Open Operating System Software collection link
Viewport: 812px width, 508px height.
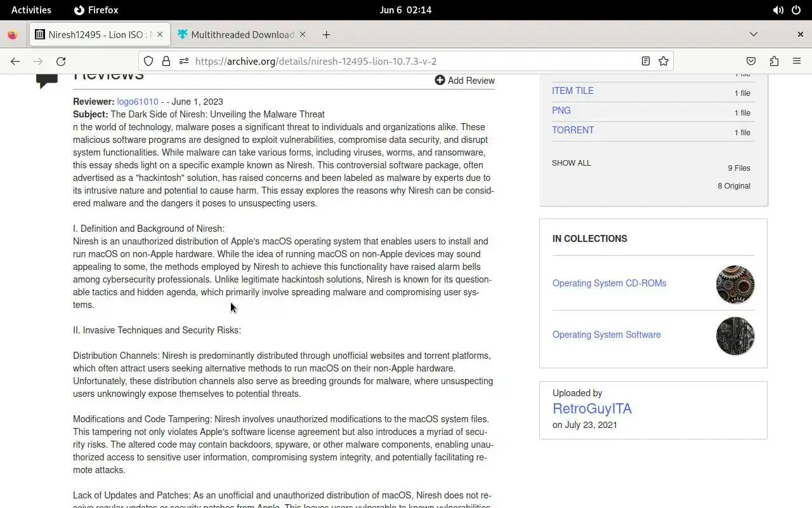tap(606, 335)
